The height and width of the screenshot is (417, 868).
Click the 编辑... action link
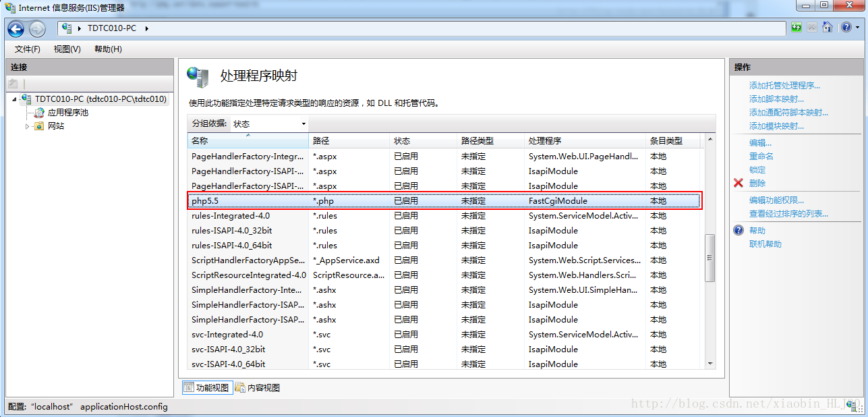(x=760, y=143)
